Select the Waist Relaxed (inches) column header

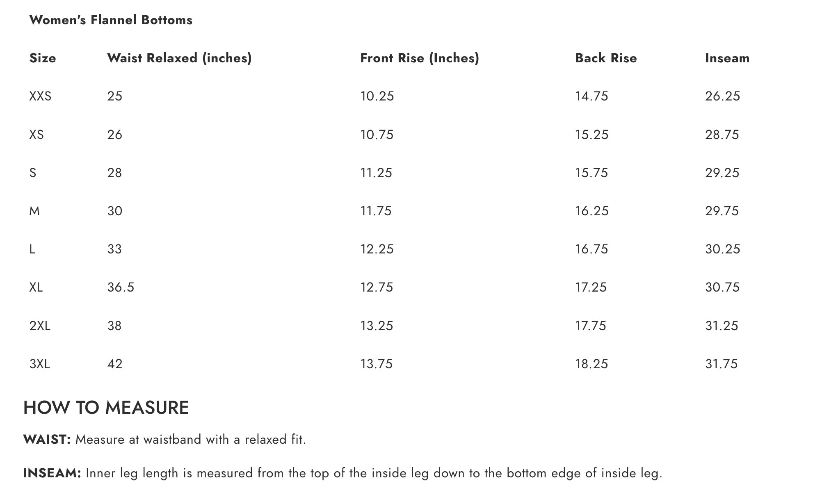click(179, 58)
